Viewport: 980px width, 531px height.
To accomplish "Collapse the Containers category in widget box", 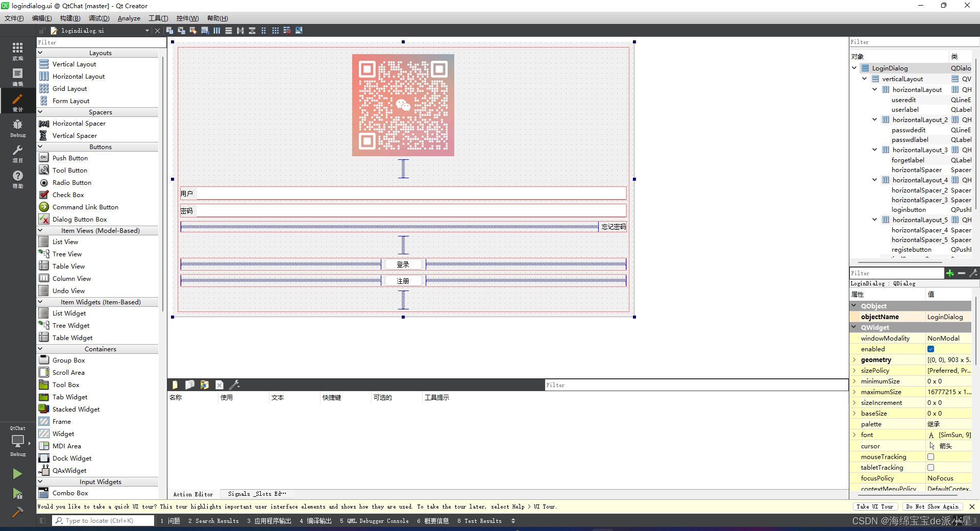I will click(40, 349).
